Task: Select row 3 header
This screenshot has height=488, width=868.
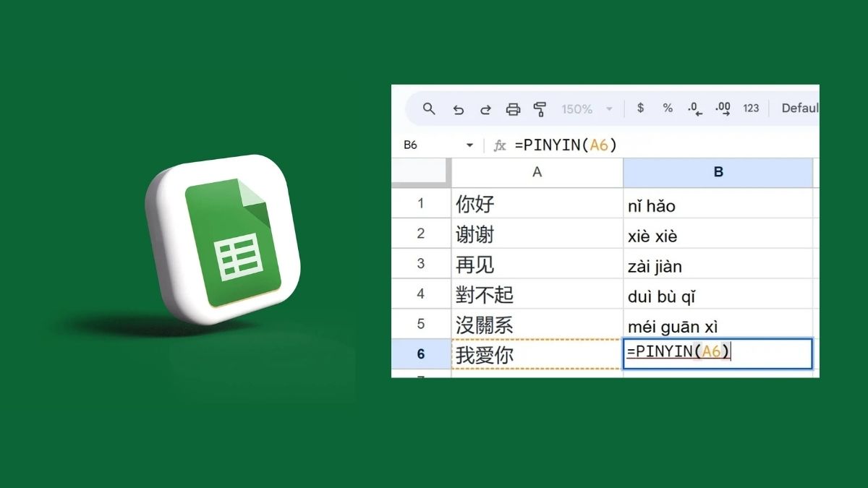Action: 420,264
